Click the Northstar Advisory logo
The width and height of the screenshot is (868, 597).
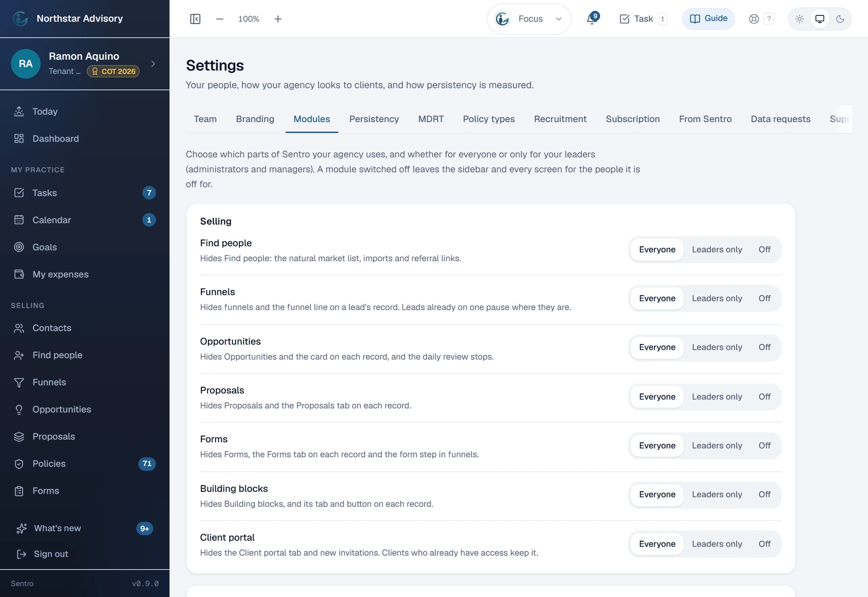[x=21, y=18]
